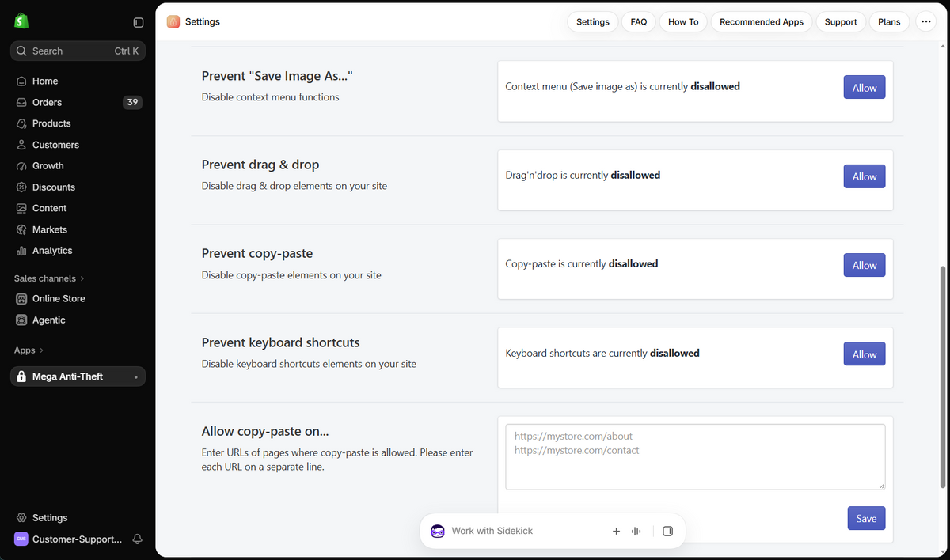This screenshot has width=950, height=560.
Task: Allow the Save Image As context menu
Action: pos(864,88)
